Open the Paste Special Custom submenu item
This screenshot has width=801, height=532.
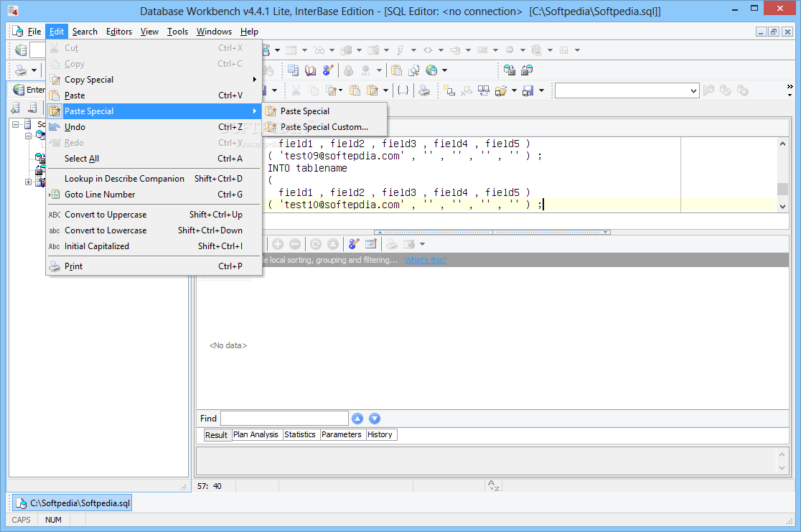pos(324,127)
